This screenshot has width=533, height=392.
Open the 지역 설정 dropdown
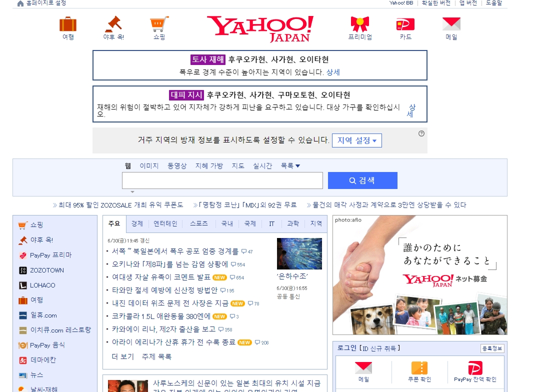(356, 140)
